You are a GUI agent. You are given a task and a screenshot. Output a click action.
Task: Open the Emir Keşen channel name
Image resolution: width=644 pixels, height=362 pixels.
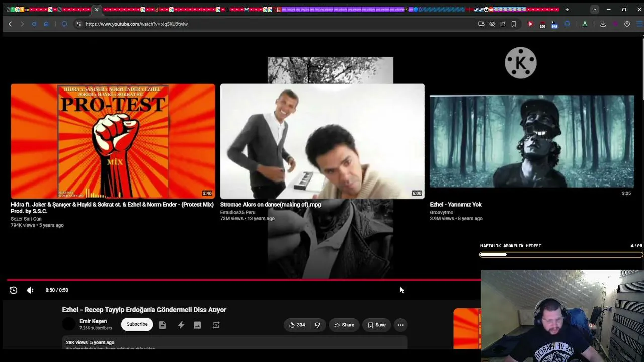(93, 321)
